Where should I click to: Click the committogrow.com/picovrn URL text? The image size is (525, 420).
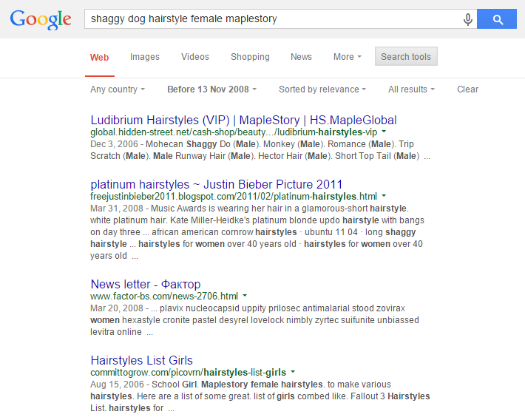(188, 373)
